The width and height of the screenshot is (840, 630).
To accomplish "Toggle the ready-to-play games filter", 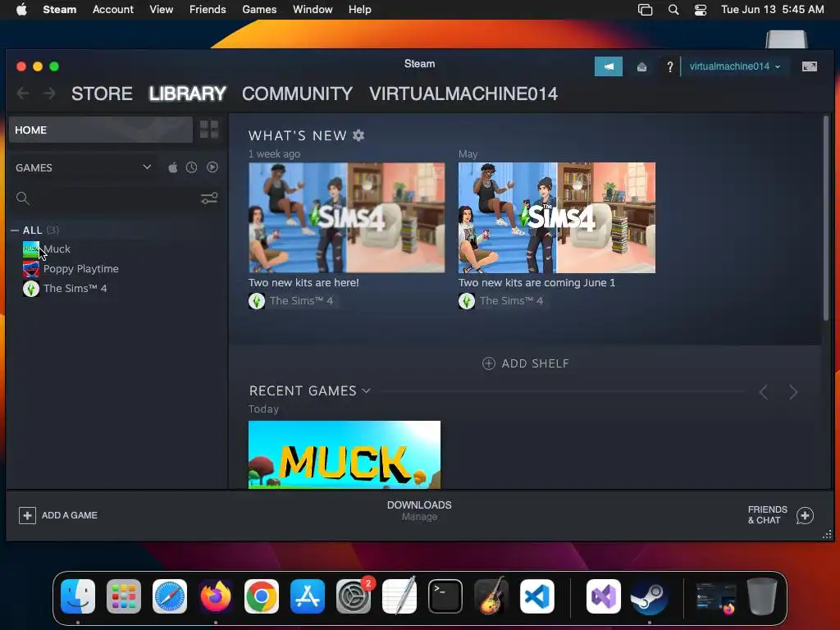I will click(212, 167).
